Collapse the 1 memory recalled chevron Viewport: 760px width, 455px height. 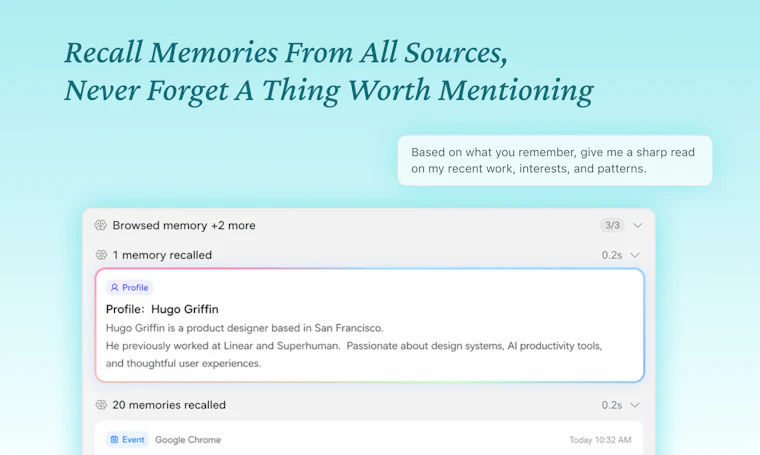click(635, 255)
